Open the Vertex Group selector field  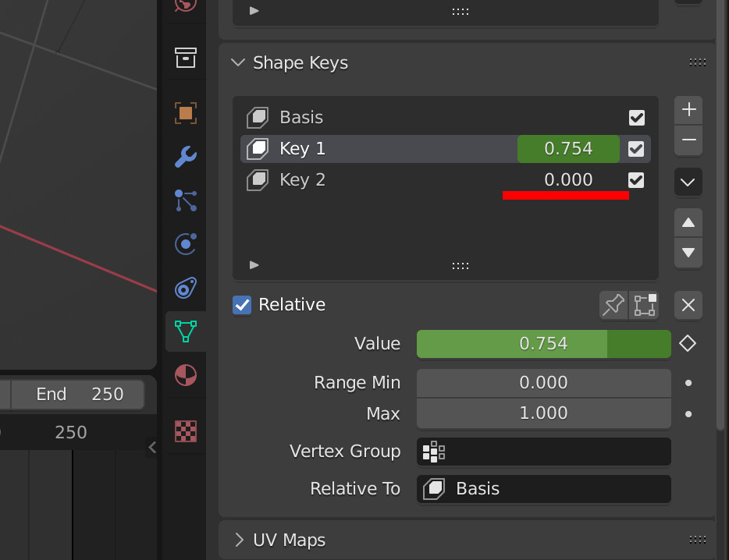pyautogui.click(x=543, y=452)
